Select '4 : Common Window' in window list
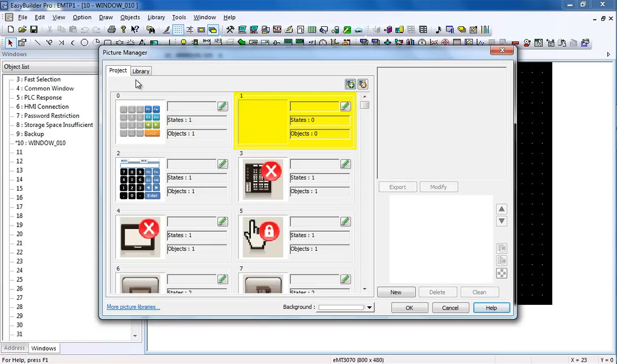617x364 pixels. [x=45, y=88]
